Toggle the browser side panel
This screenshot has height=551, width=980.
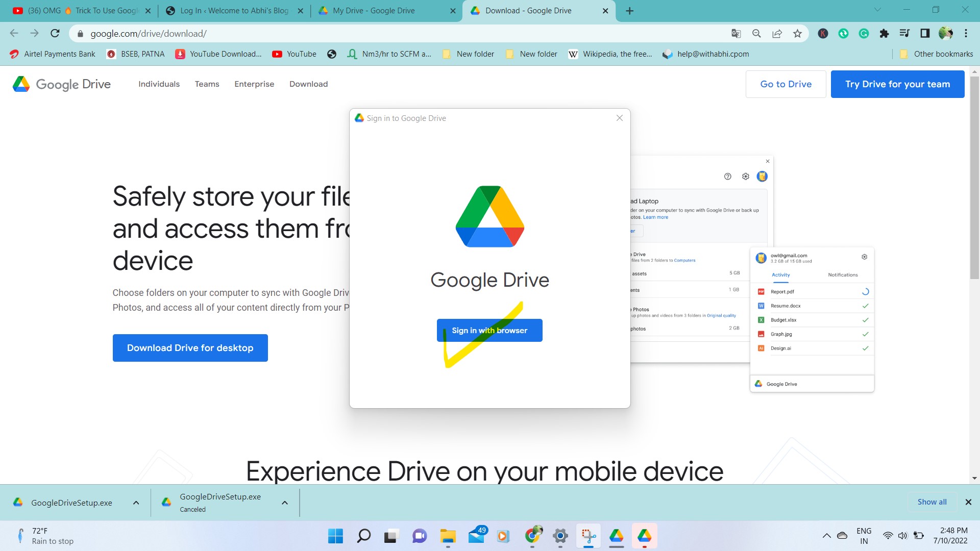(x=925, y=34)
